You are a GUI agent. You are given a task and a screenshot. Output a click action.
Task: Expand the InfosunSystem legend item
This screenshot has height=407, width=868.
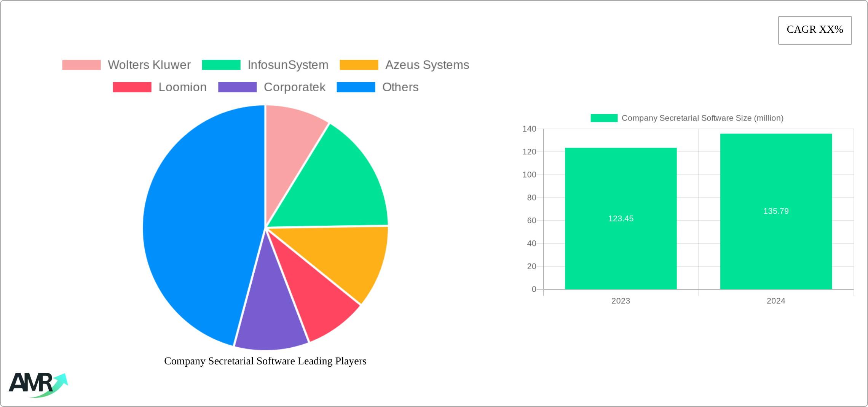click(x=288, y=65)
